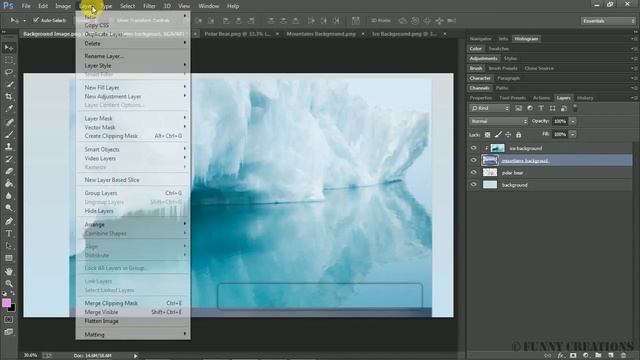The height and width of the screenshot is (360, 640).
Task: Select the Blur tool
Action: tap(9, 196)
